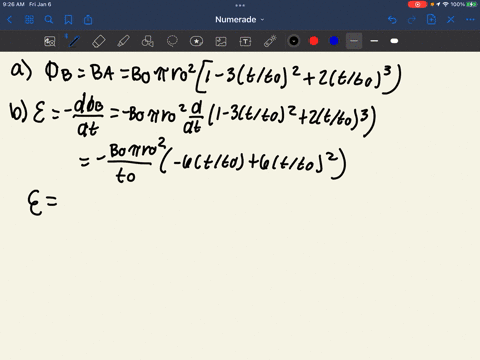Close the editing toolbar with X
The image size is (480, 360).
[451, 20]
